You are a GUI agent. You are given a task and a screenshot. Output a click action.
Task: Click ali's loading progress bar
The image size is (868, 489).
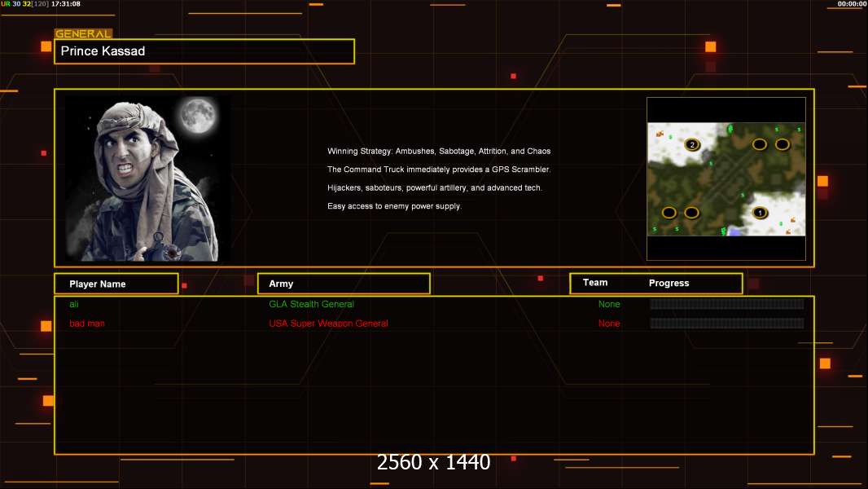pos(727,303)
